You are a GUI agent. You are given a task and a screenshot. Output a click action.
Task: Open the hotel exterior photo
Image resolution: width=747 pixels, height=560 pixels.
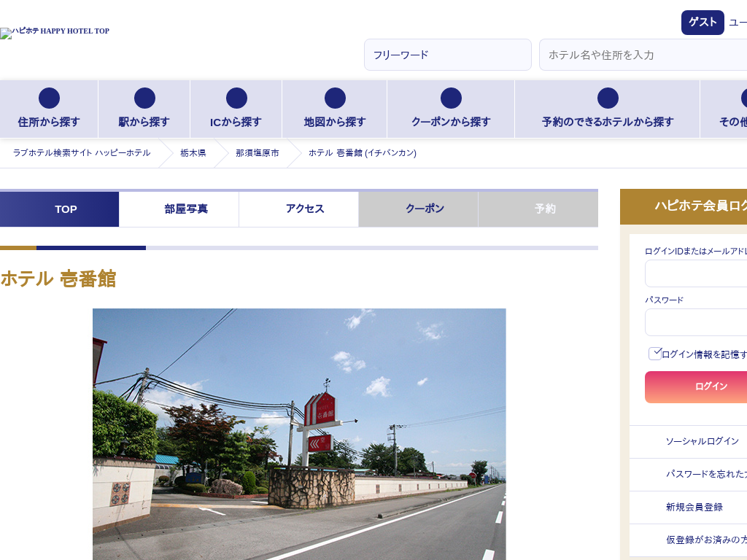(299, 435)
